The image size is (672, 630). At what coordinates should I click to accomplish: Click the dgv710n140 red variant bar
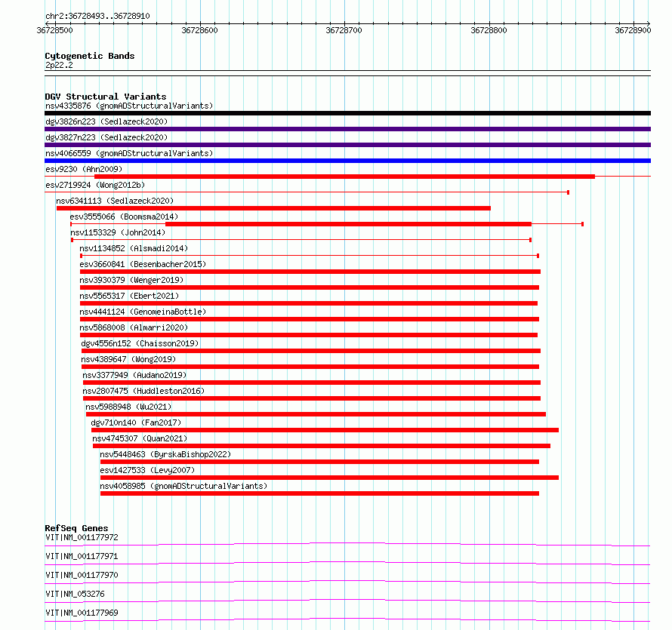point(325,430)
